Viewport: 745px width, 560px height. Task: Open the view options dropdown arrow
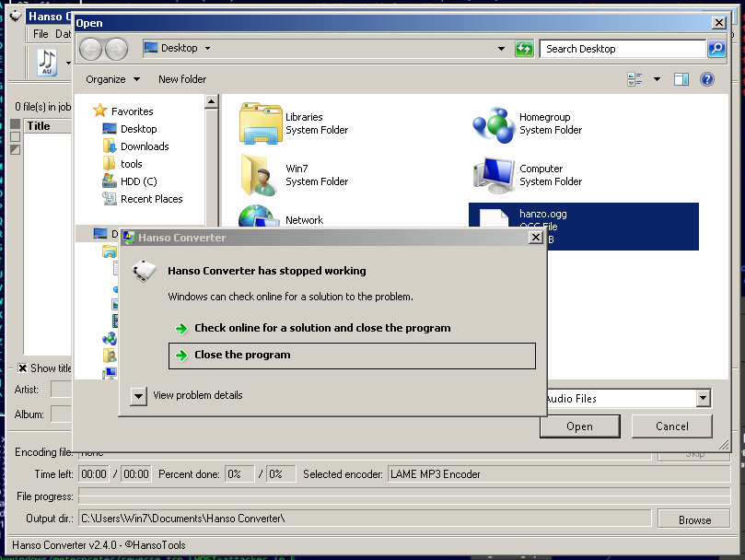[657, 79]
